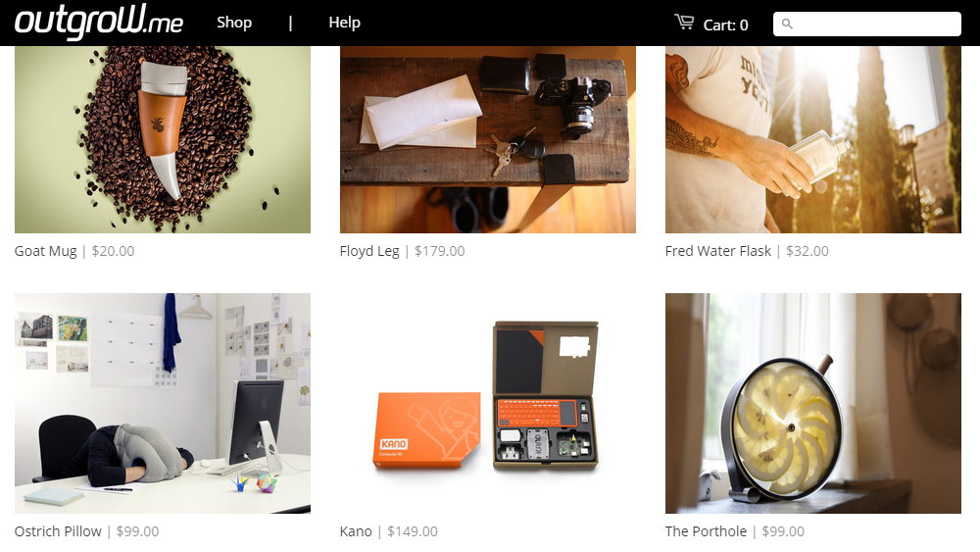Click the Kano title link
The width and height of the screenshot is (980, 552).
356,531
